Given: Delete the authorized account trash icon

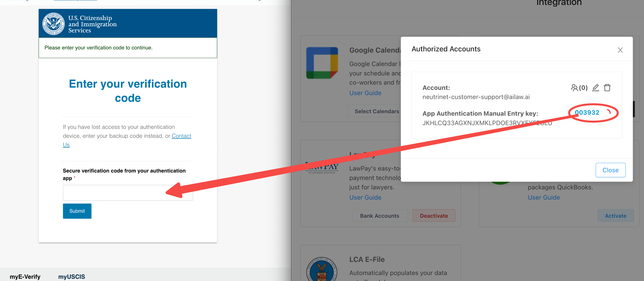Looking at the screenshot, I should (607, 88).
